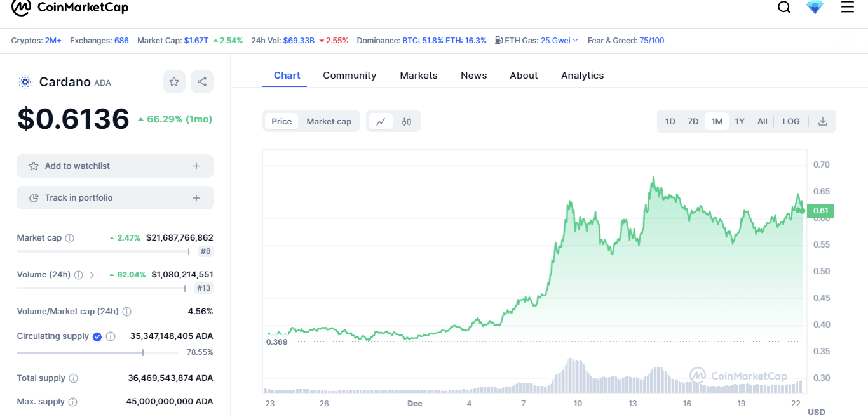Click the 0.61 current price tag
868x417 pixels.
click(x=820, y=211)
